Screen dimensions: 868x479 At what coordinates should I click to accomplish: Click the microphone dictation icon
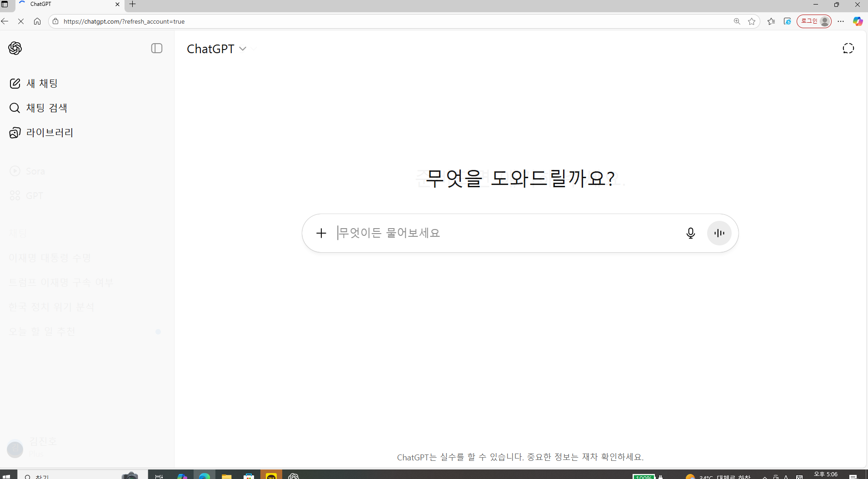tap(690, 233)
